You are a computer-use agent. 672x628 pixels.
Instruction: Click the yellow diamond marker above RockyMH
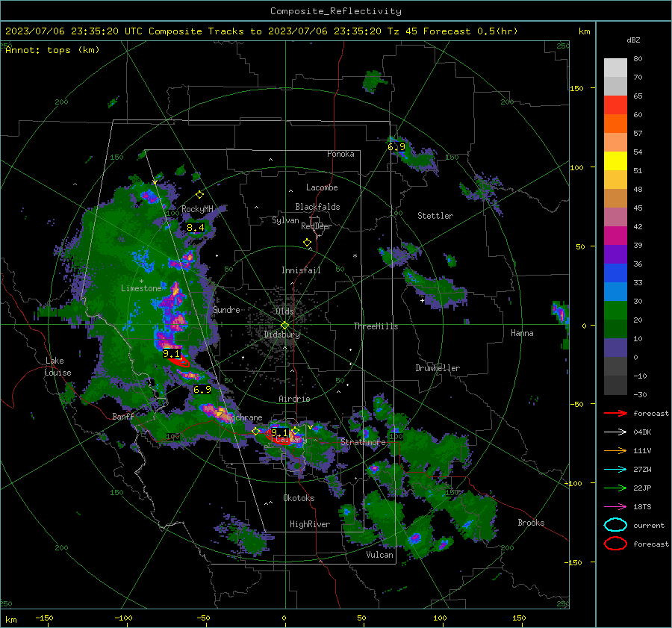point(199,195)
